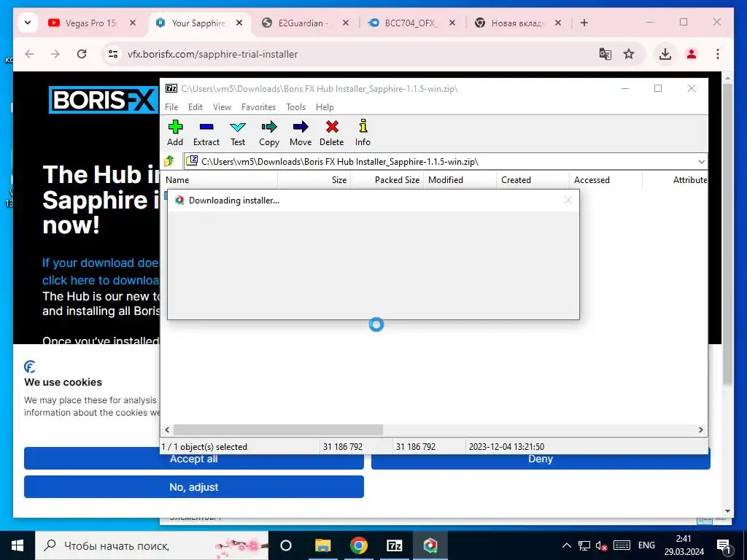Sort by the Modified column header
Image resolution: width=747 pixels, height=560 pixels.
click(x=460, y=180)
